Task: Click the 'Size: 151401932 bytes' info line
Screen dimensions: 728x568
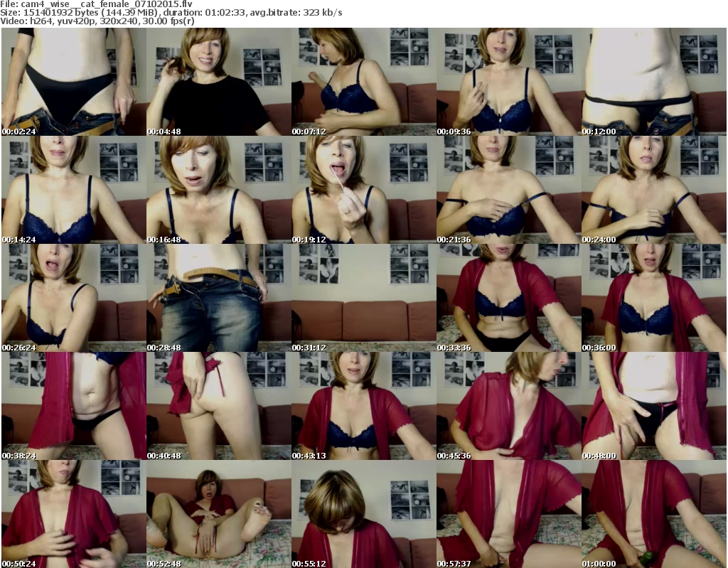Action: click(x=171, y=13)
